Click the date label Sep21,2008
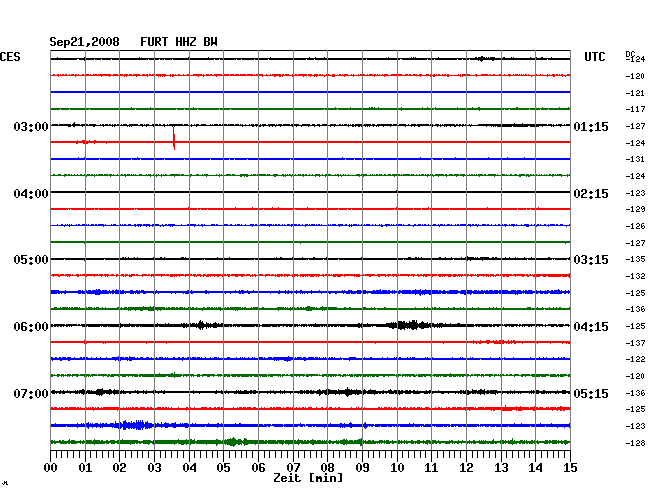The image size is (650, 494). (84, 42)
